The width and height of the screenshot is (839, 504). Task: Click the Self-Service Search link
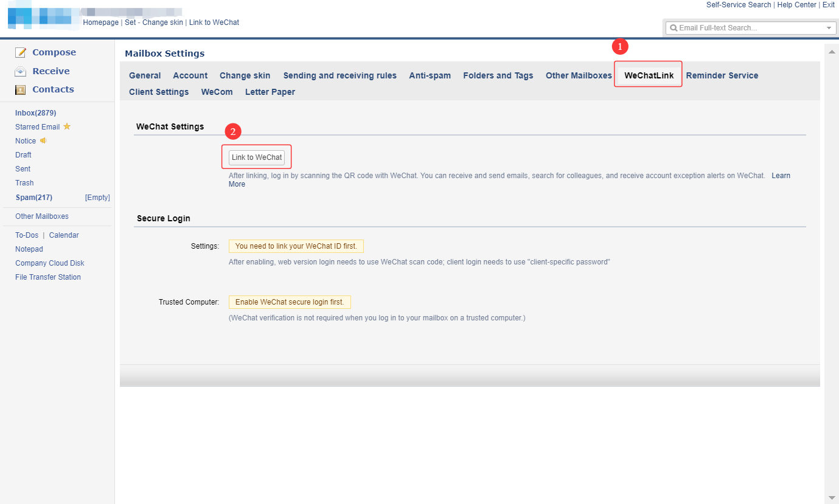(739, 5)
